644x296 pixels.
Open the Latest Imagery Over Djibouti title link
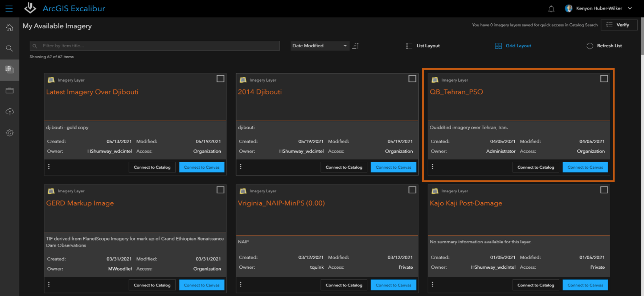click(92, 92)
